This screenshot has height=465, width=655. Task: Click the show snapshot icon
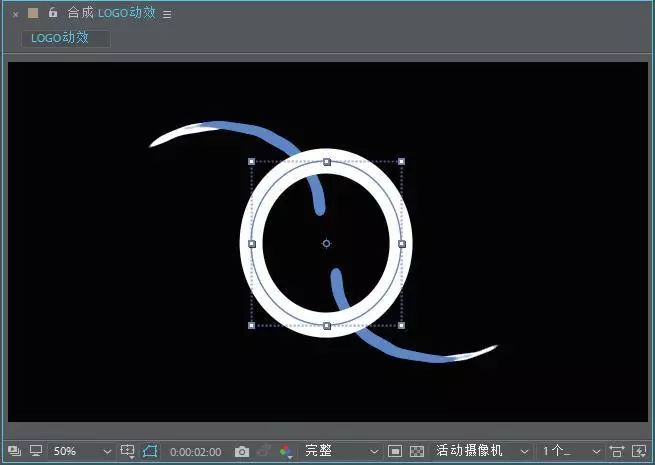(x=264, y=451)
